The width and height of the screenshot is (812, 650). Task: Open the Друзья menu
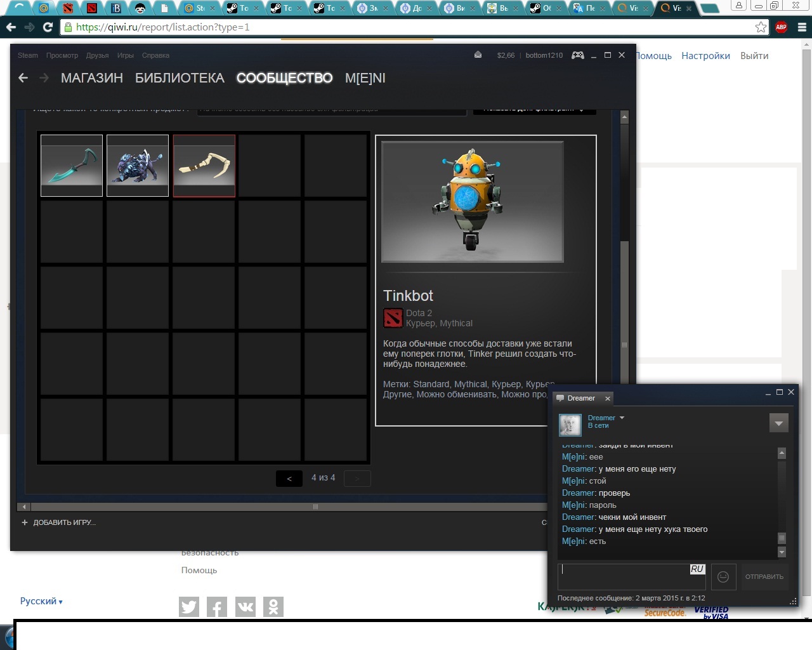(98, 55)
